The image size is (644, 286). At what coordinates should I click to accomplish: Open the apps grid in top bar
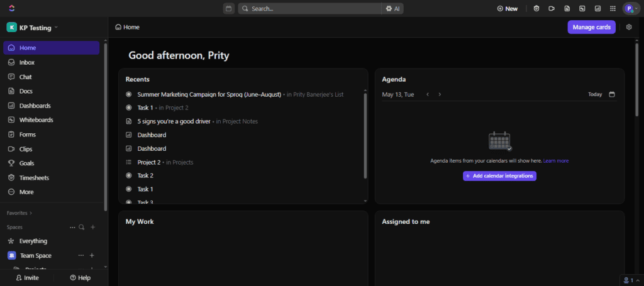tap(613, 9)
